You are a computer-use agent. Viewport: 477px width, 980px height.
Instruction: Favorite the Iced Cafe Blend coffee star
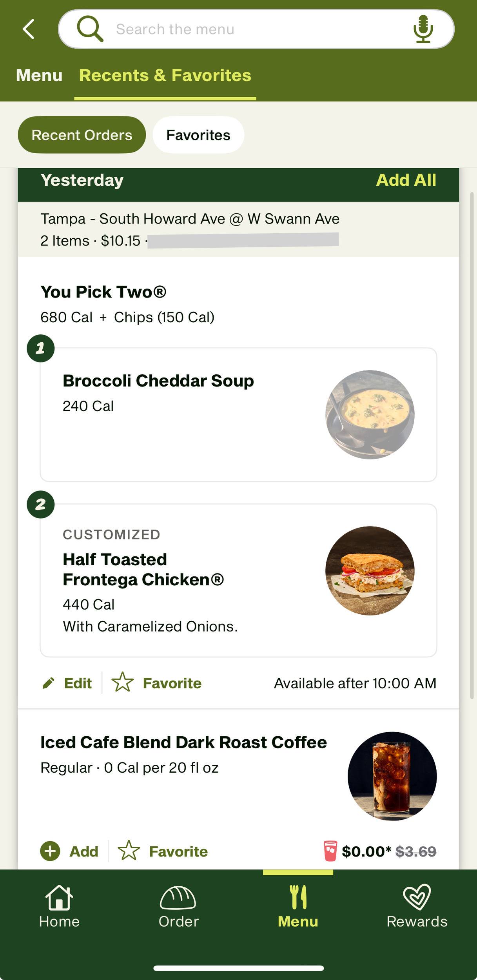[129, 851]
